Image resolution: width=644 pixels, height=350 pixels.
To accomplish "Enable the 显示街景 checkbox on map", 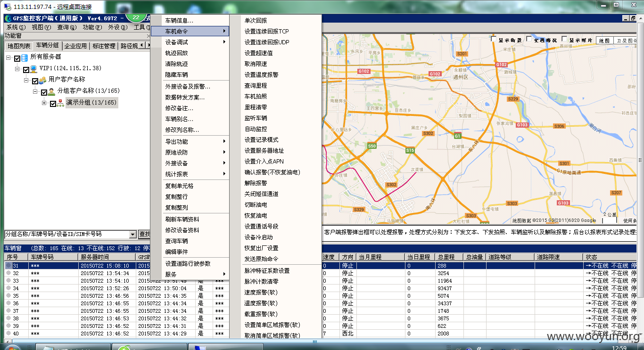I will [x=494, y=39].
